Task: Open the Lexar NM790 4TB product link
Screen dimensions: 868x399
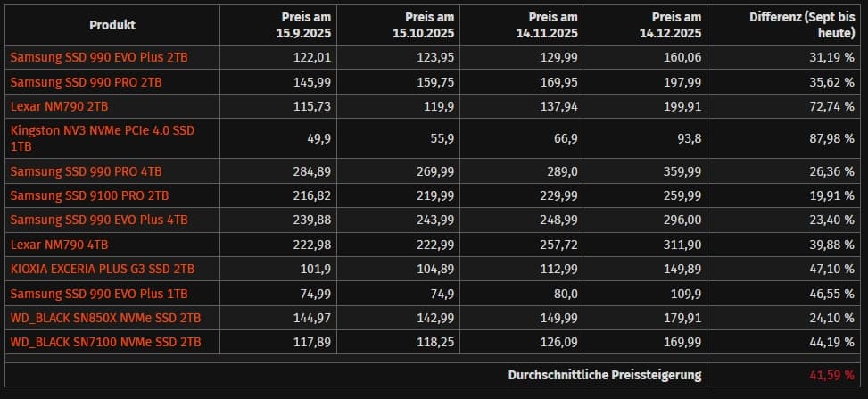Action: [59, 244]
